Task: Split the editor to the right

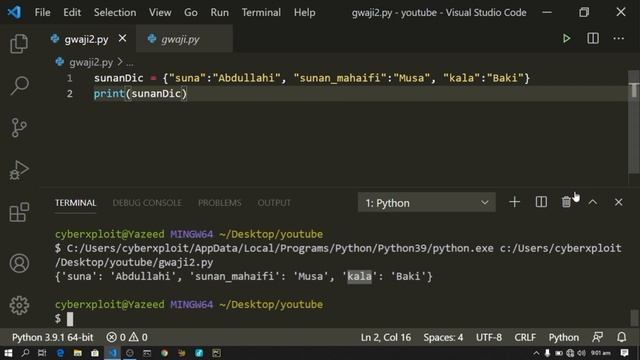Action: pyautogui.click(x=593, y=39)
